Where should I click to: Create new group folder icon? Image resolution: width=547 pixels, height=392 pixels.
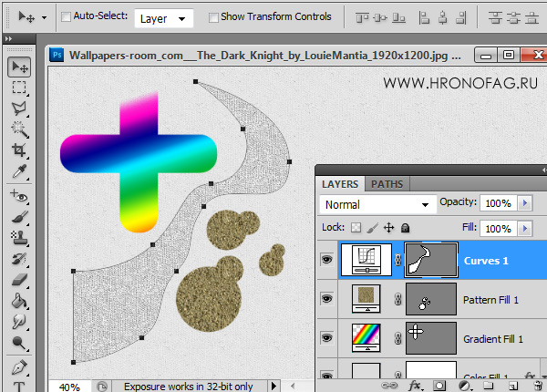489,386
